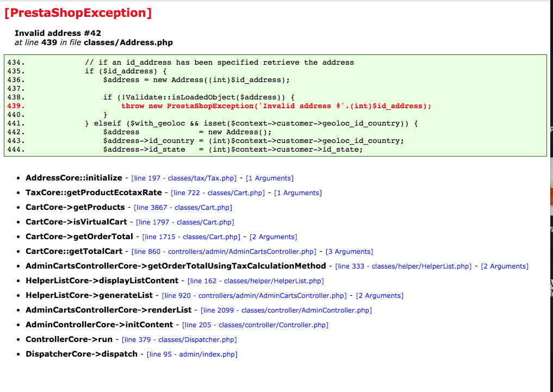Click code line 443 id_country assignment
Viewport: 553px width, 392px height.
pos(253,141)
